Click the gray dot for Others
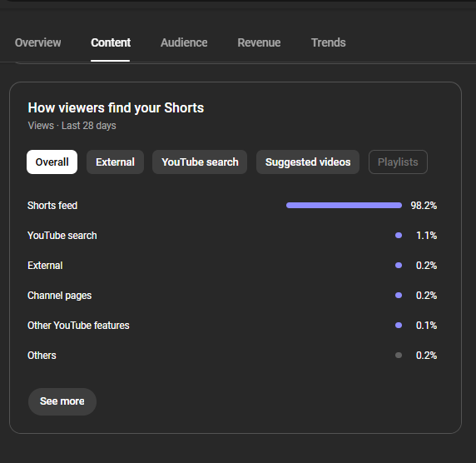This screenshot has height=463, width=476. point(399,355)
